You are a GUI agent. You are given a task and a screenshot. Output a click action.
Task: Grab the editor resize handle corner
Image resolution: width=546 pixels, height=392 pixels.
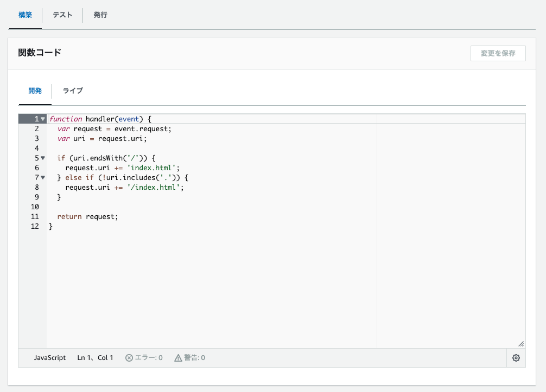point(521,344)
